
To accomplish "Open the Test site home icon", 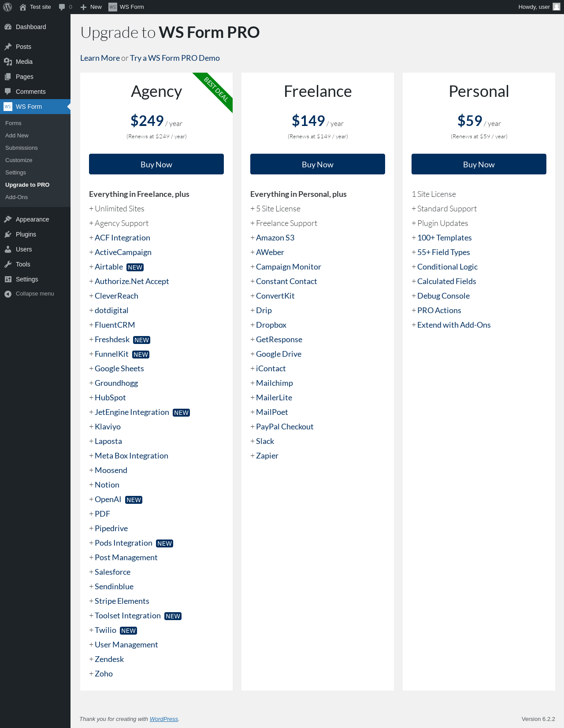I will coord(23,7).
